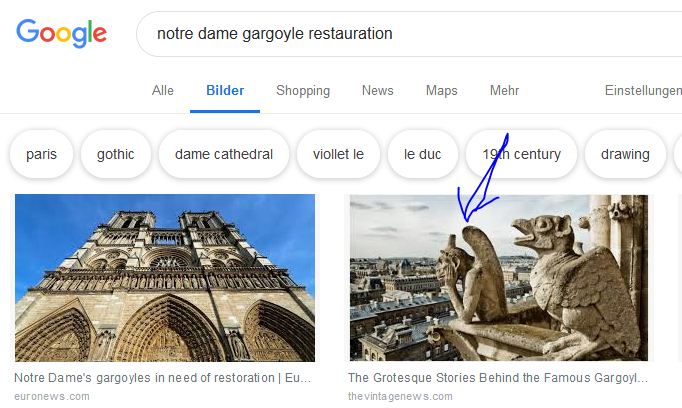Open Einstellungen search settings
Screen dimensions: 682x408
click(642, 91)
